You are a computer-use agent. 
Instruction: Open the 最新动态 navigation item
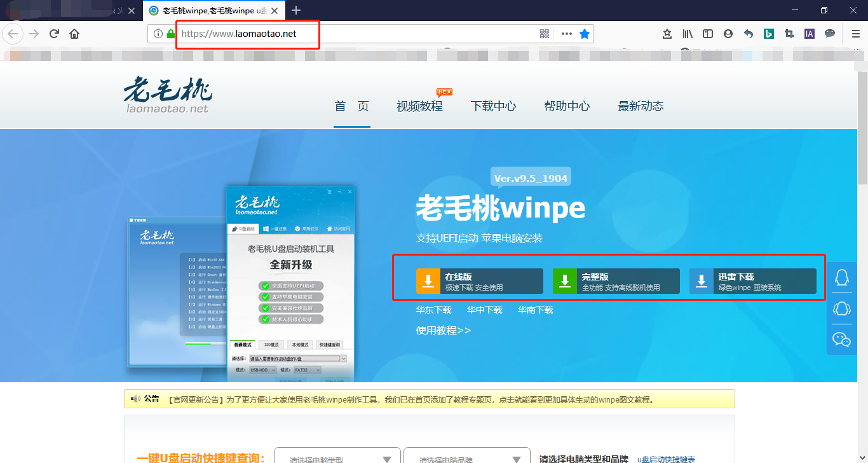point(641,106)
